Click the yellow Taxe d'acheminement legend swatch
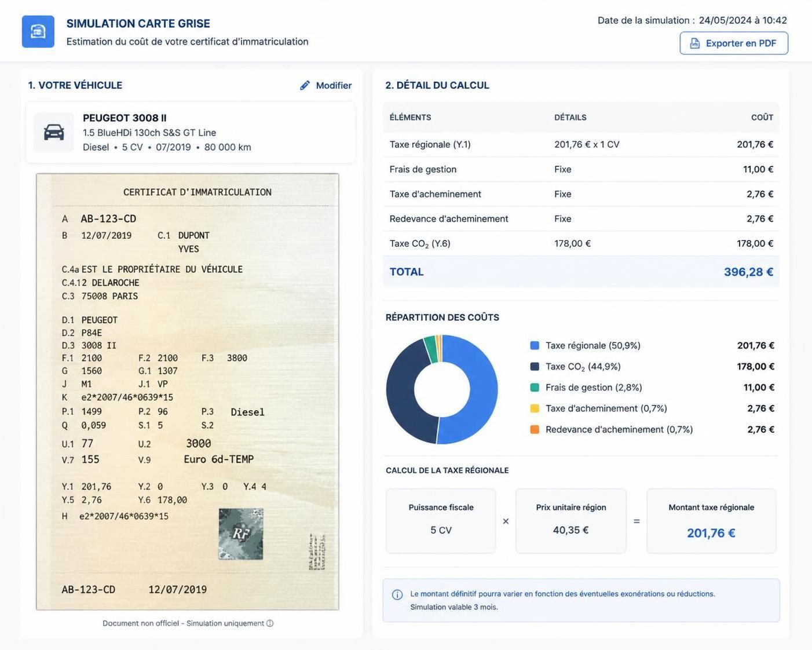Screen dimensions: 812x650 [x=535, y=408]
